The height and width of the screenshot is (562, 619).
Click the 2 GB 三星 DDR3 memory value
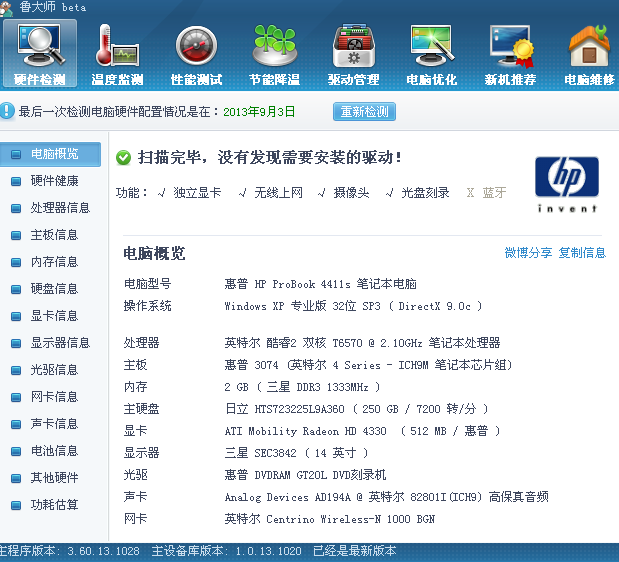302,387
